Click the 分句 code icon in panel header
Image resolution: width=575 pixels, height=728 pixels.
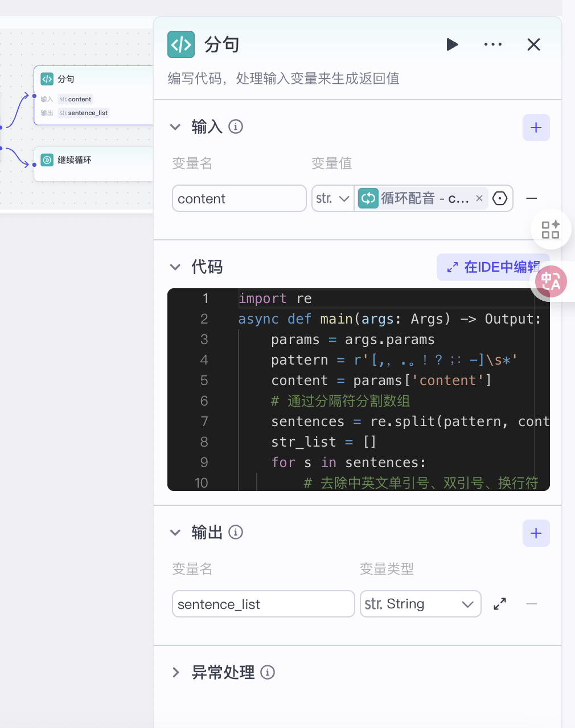[181, 44]
